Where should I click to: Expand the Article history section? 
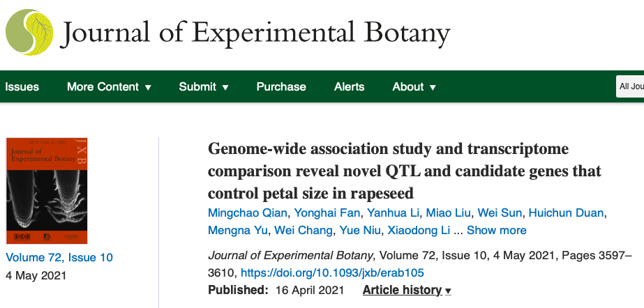407,290
